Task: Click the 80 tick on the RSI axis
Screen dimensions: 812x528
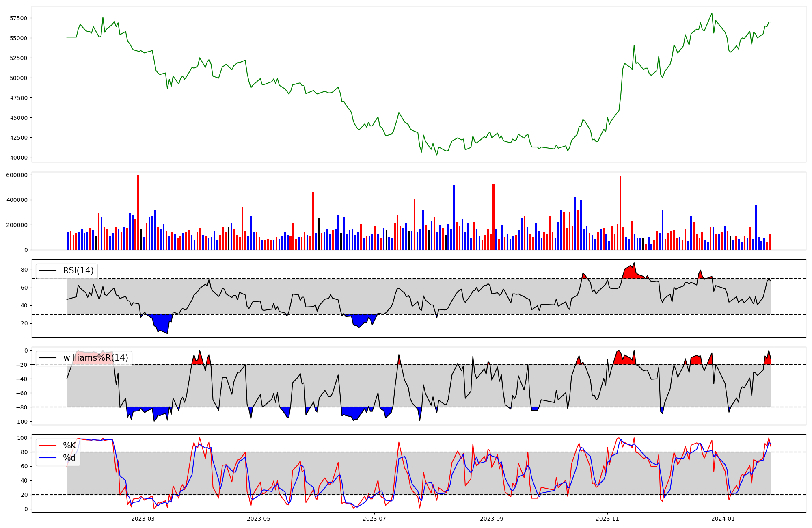Action: pos(24,270)
